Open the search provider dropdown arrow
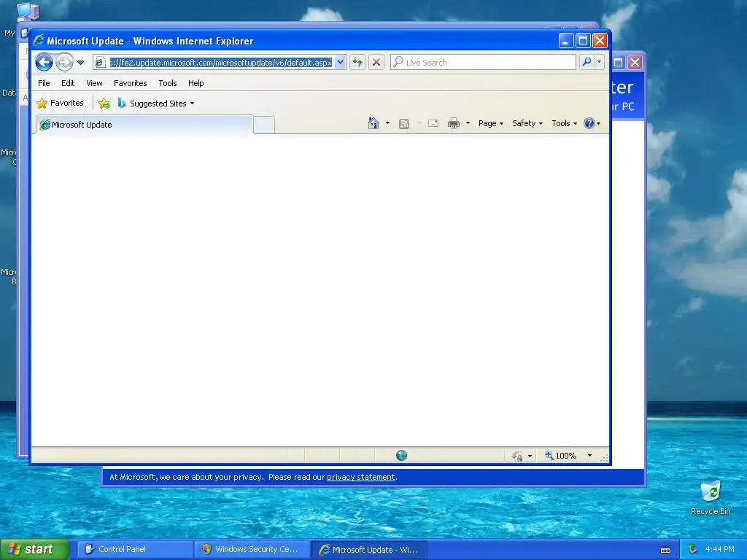 pos(600,63)
